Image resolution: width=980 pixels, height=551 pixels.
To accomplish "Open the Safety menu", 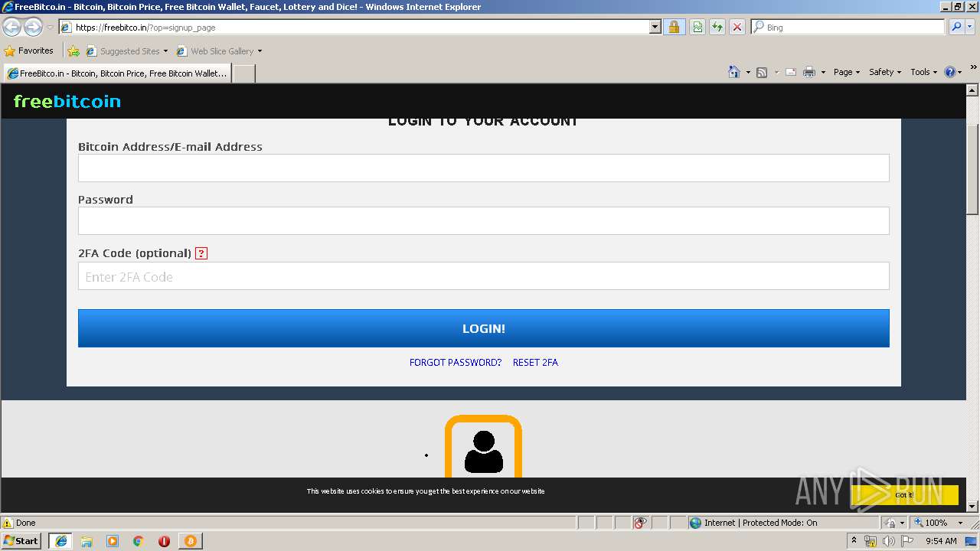I will (885, 72).
